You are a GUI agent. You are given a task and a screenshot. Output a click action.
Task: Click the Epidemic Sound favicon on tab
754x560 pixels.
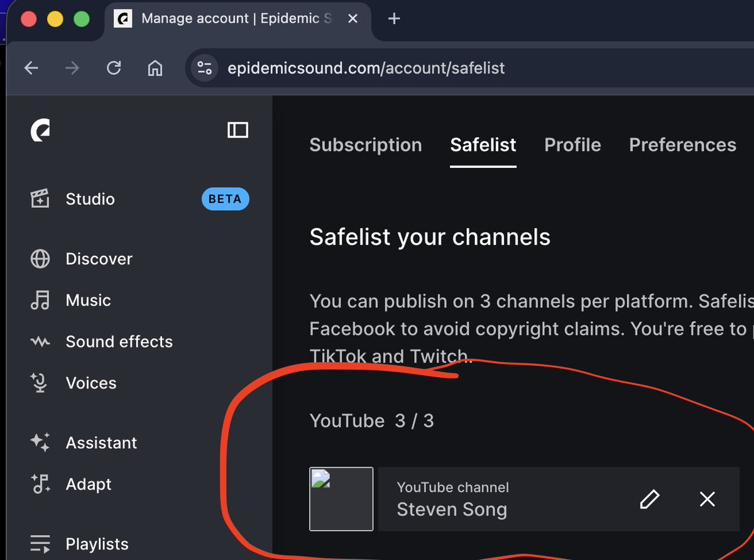coord(122,19)
